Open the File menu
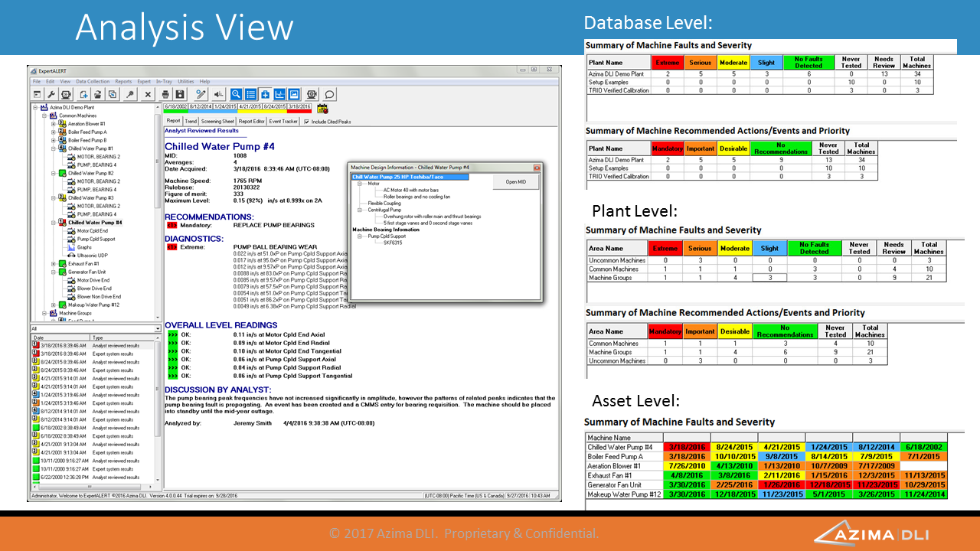The image size is (980, 551). click(x=36, y=81)
